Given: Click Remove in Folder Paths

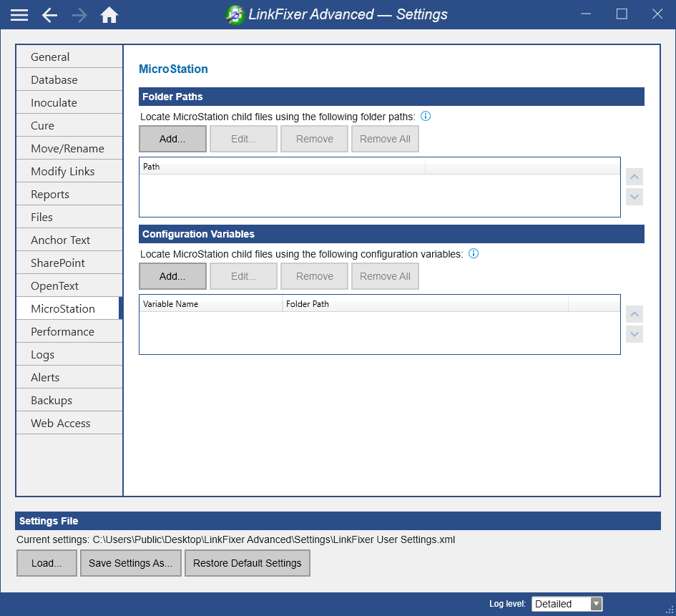Looking at the screenshot, I should [x=314, y=139].
